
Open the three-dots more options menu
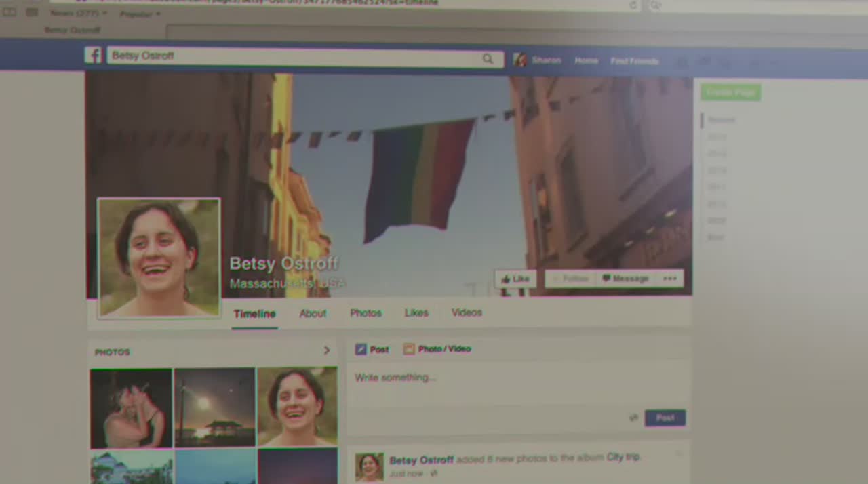[669, 279]
